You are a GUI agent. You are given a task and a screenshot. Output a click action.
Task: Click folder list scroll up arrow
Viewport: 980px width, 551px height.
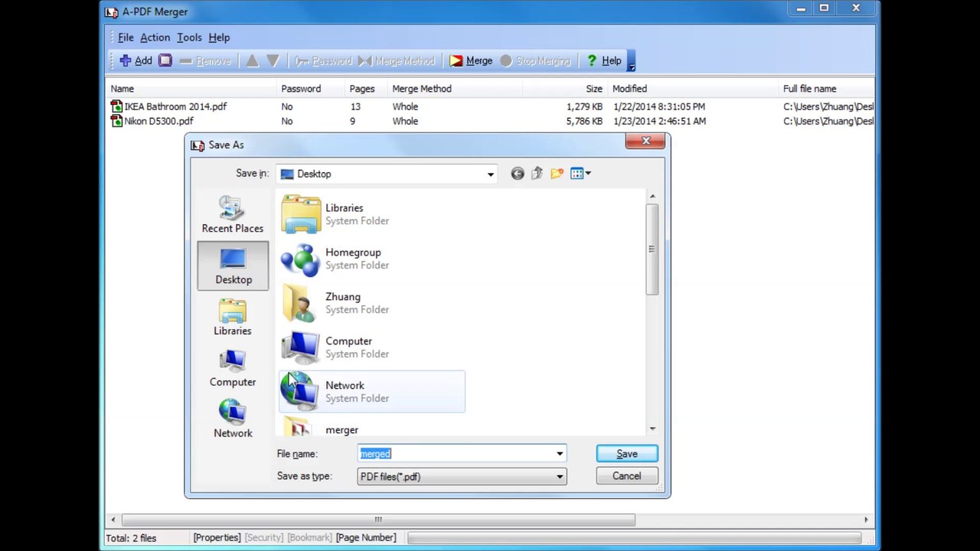pyautogui.click(x=652, y=197)
